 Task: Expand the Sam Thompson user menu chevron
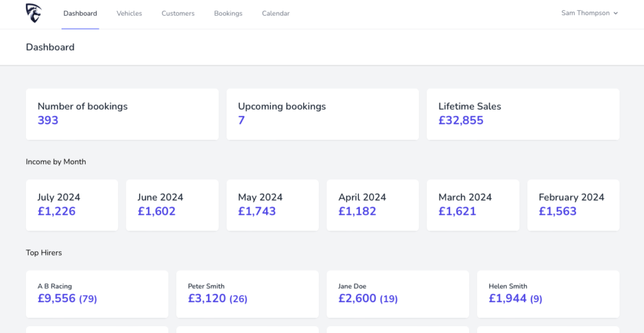point(616,13)
